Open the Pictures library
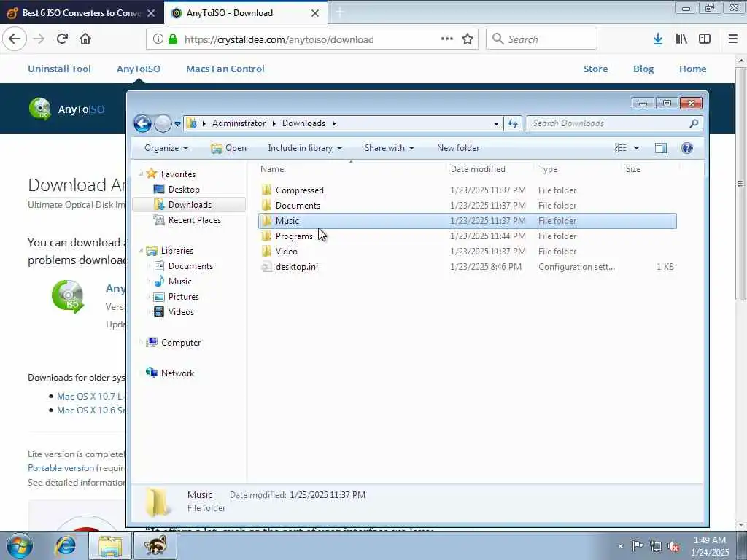The width and height of the screenshot is (747, 560). [x=183, y=297]
